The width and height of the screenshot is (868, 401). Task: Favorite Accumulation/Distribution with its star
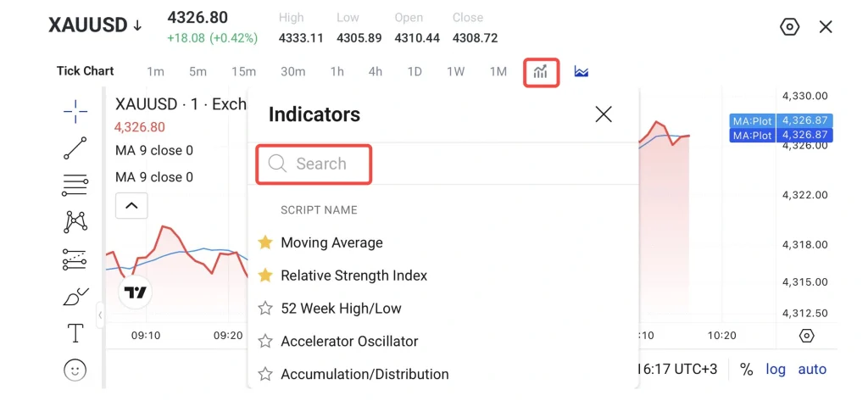point(265,375)
